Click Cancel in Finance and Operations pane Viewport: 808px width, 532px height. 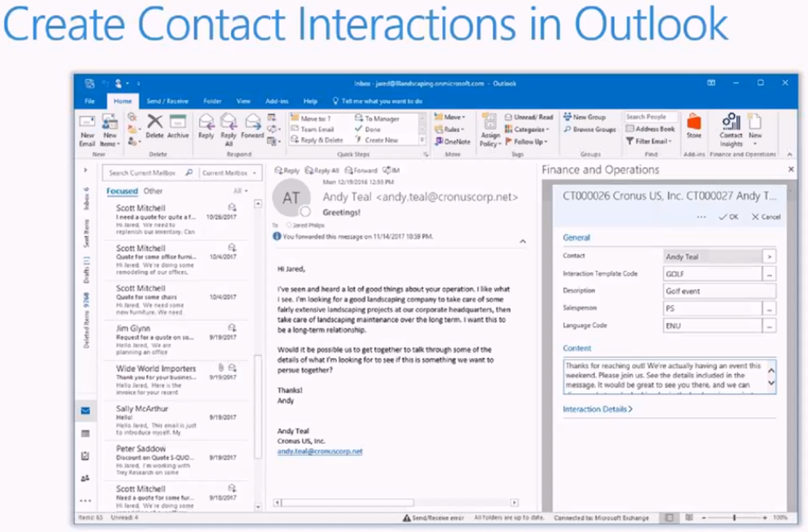[x=766, y=216]
